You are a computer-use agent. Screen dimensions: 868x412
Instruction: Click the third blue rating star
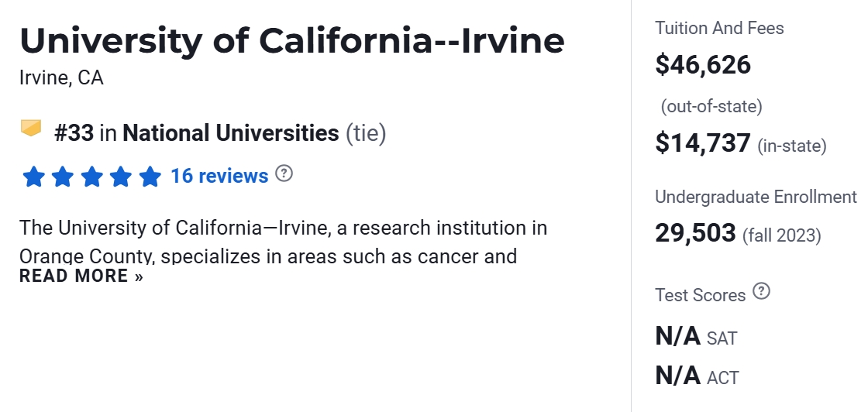point(91,177)
